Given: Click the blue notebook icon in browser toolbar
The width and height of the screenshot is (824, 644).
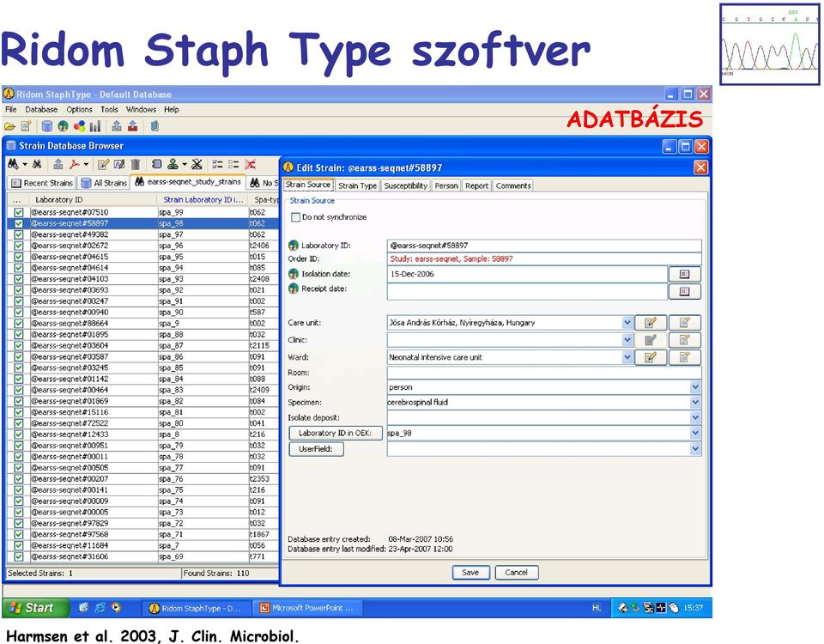Looking at the screenshot, I should 156,165.
